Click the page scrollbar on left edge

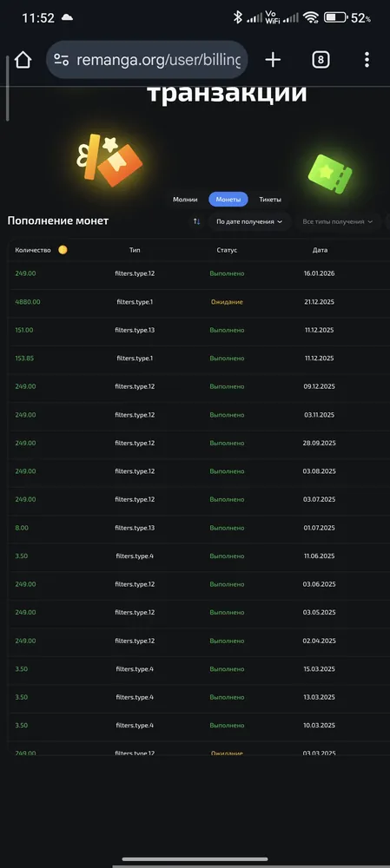coord(7,88)
